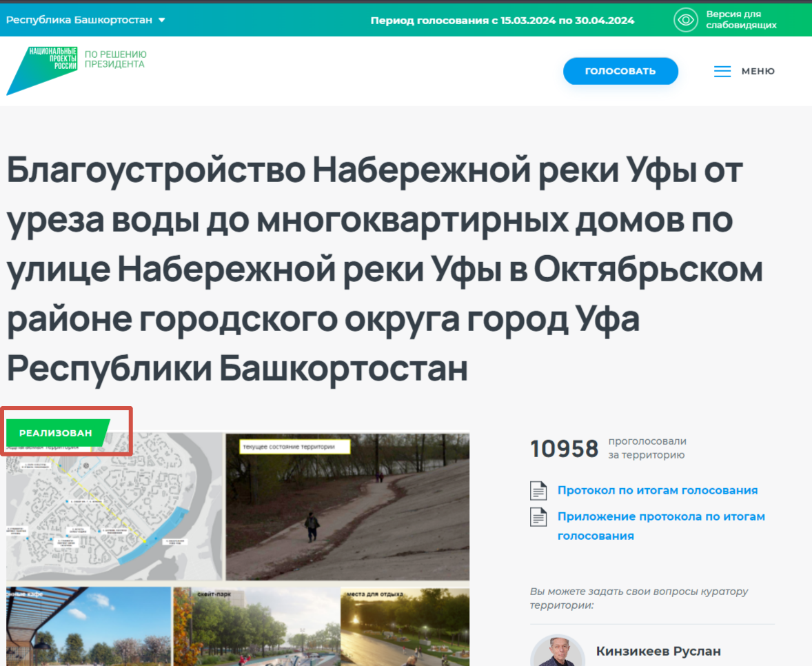The height and width of the screenshot is (666, 812).
Task: Open Приложение протокола по итогам голосования
Action: coord(661,525)
